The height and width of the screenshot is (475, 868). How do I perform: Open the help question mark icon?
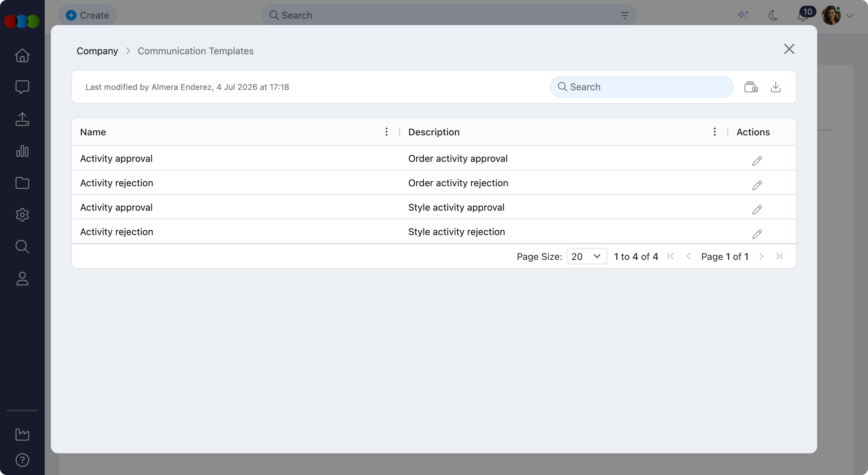[x=22, y=460]
